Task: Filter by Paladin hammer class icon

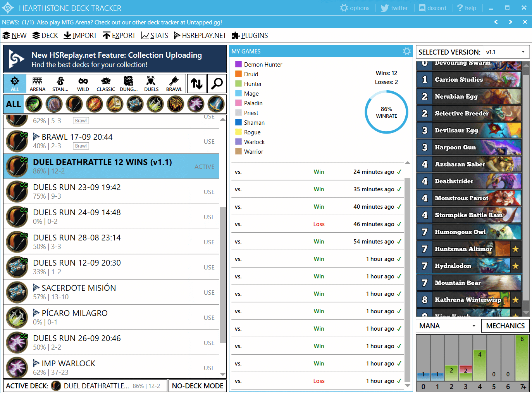Action: pos(115,104)
